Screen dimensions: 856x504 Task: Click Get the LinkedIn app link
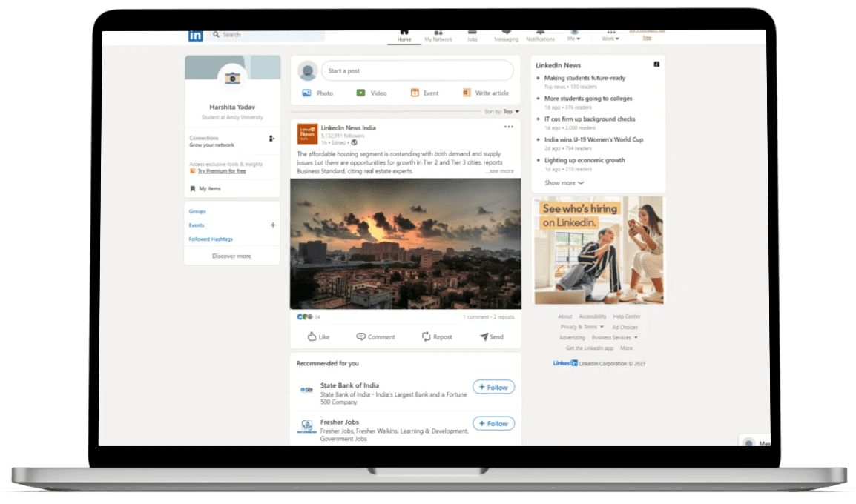[x=590, y=348]
